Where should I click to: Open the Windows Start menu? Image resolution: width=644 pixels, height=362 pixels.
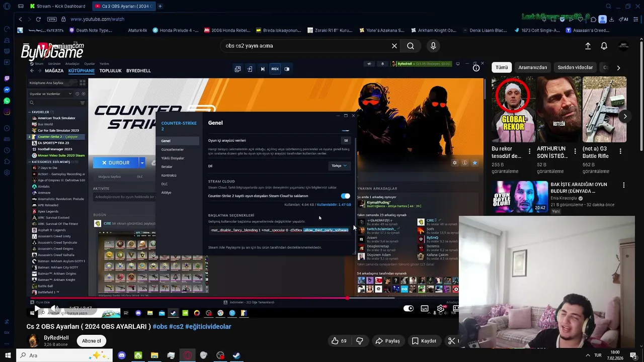[x=8, y=355]
